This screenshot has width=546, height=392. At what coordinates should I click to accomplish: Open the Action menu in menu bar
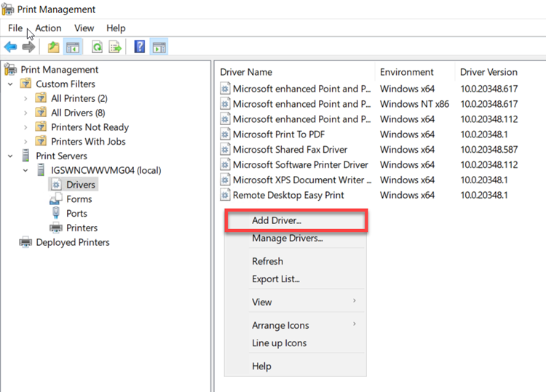pos(48,28)
